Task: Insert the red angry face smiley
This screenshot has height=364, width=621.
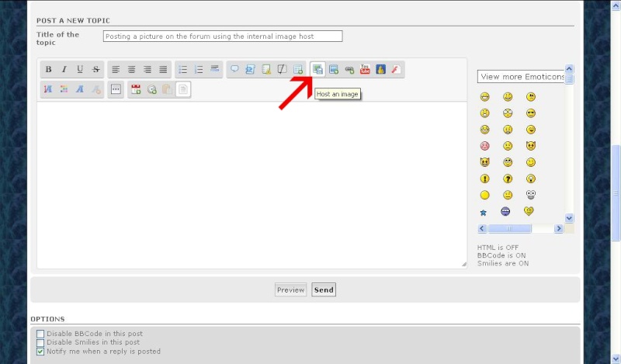Action: pos(484,146)
